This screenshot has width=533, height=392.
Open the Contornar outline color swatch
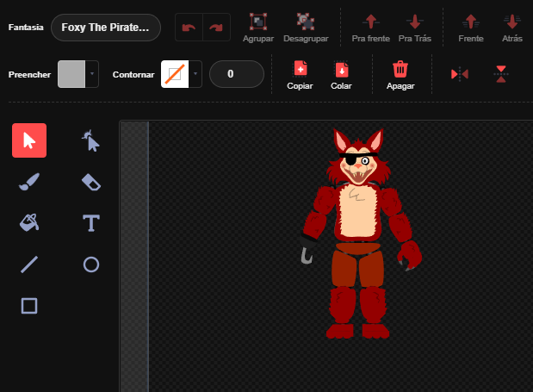pos(175,74)
